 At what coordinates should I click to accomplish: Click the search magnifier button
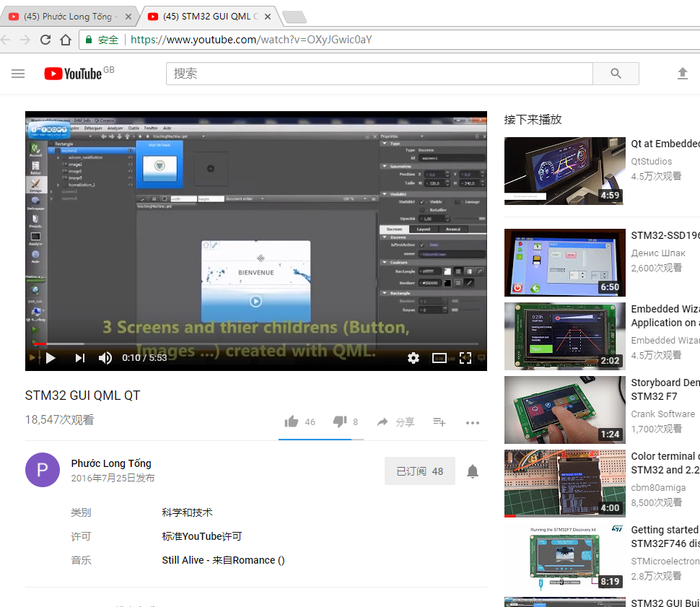tap(616, 74)
